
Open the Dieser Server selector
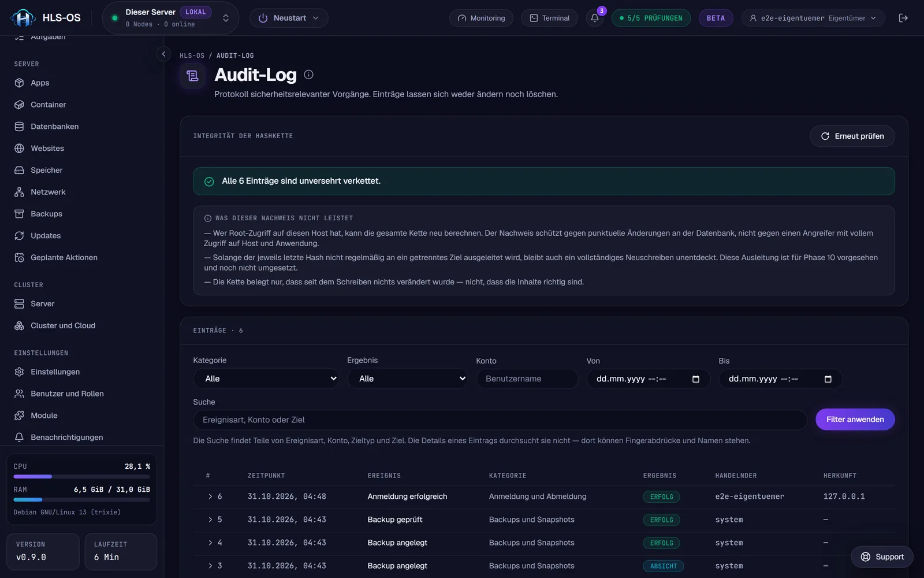click(x=172, y=18)
